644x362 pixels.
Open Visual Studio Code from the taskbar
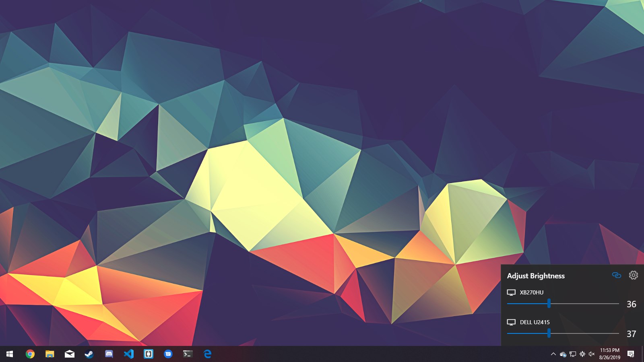pyautogui.click(x=129, y=354)
